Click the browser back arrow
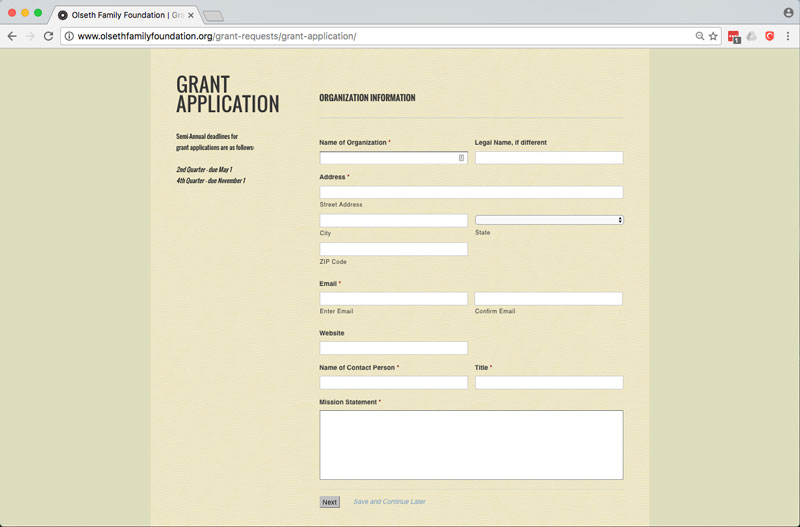Screen dimensions: 800x527 [12, 36]
